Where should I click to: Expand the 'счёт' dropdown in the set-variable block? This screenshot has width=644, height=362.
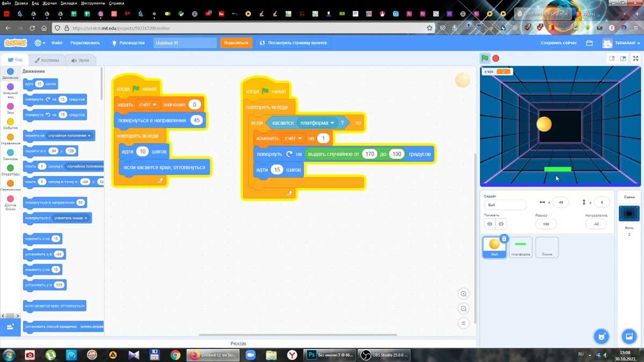click(x=155, y=105)
